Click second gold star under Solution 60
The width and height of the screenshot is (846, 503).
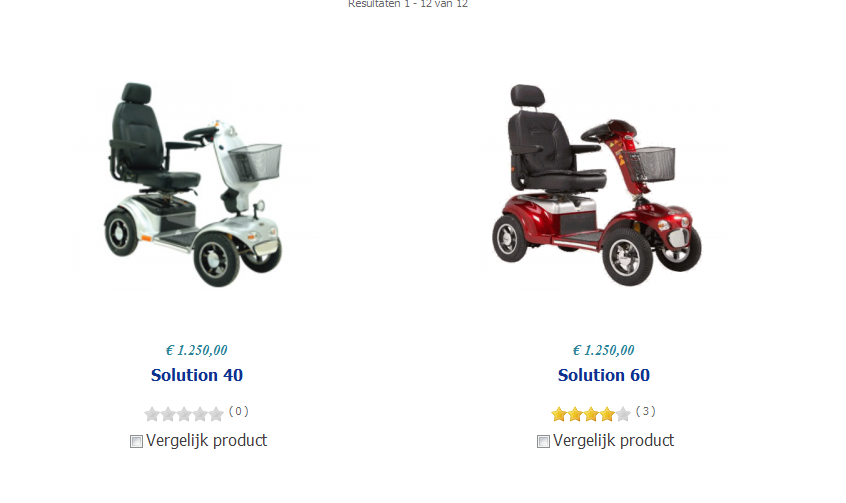[575, 414]
